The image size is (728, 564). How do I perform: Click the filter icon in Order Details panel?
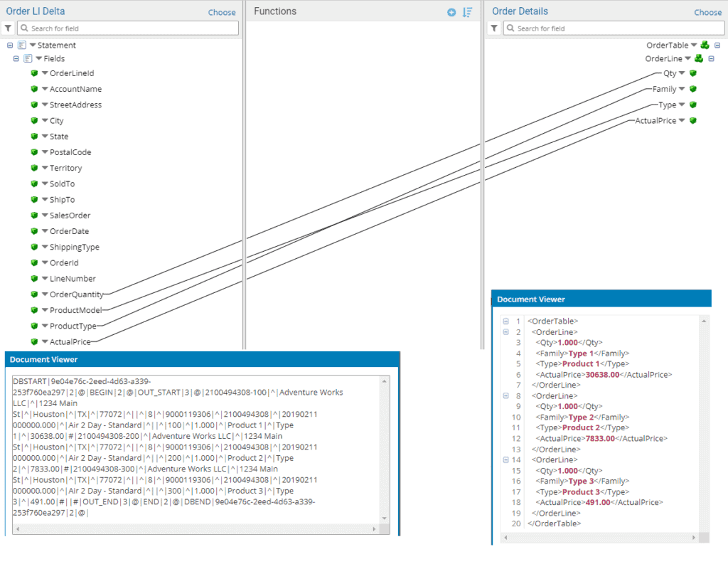(x=494, y=28)
